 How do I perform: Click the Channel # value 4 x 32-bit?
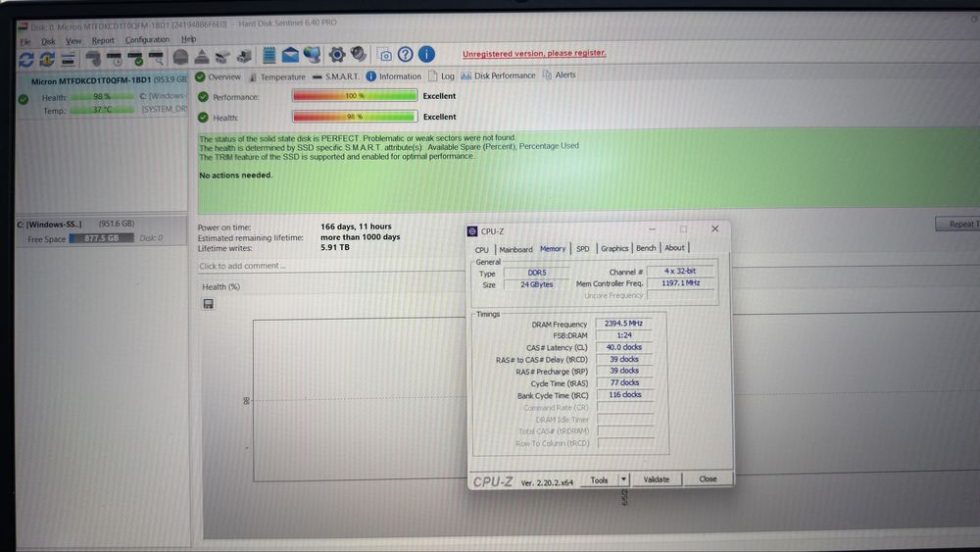point(679,271)
